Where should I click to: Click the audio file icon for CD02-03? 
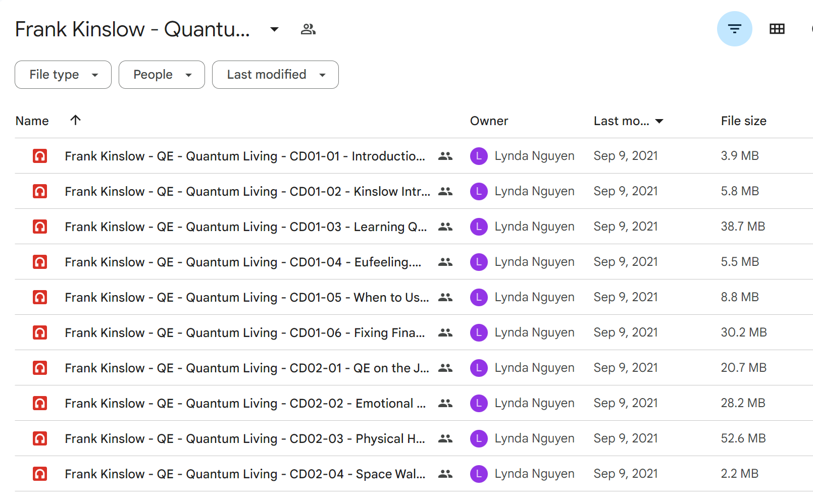point(40,438)
